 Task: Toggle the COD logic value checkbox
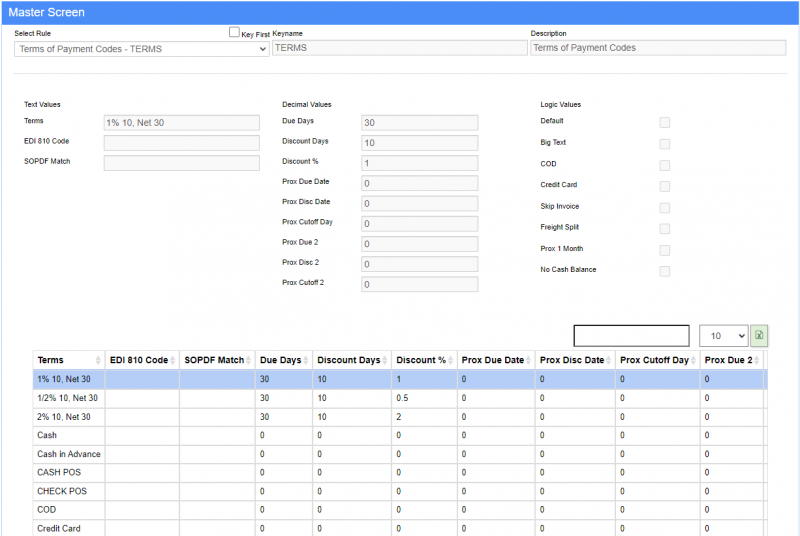click(664, 165)
